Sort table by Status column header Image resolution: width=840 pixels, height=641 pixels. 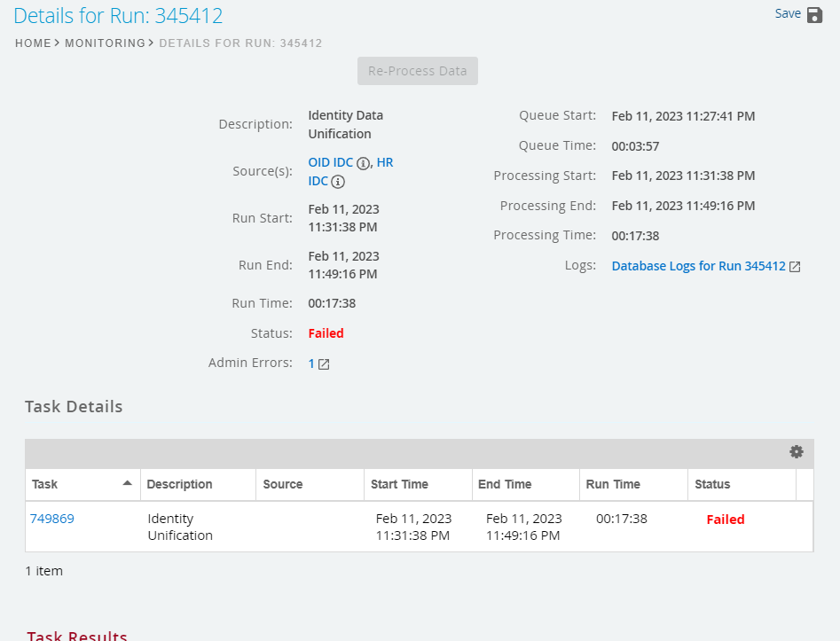(712, 484)
